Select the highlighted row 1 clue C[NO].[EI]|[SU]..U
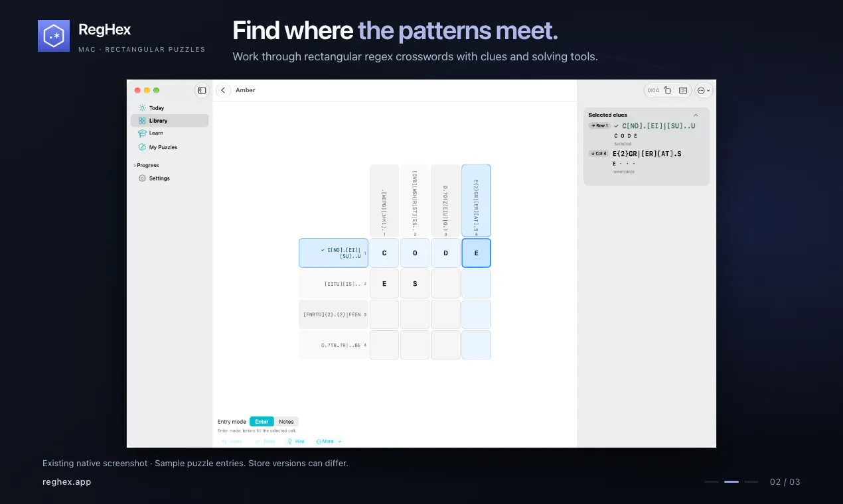Viewport: 843px width, 504px height. point(333,253)
